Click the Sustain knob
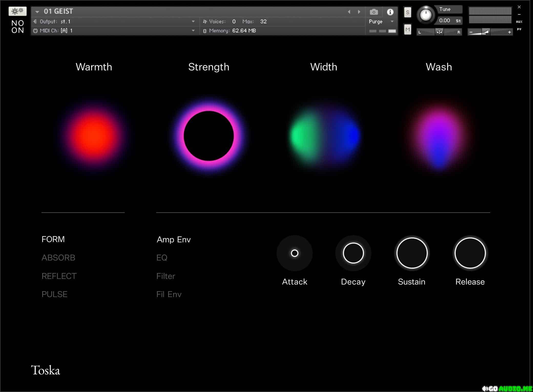This screenshot has height=392, width=533. point(412,253)
